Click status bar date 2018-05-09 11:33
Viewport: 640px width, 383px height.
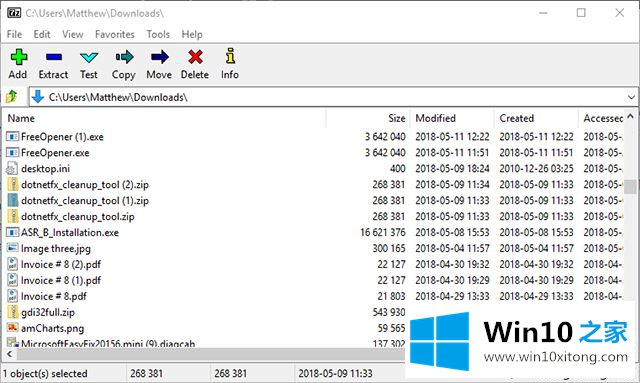coord(335,374)
